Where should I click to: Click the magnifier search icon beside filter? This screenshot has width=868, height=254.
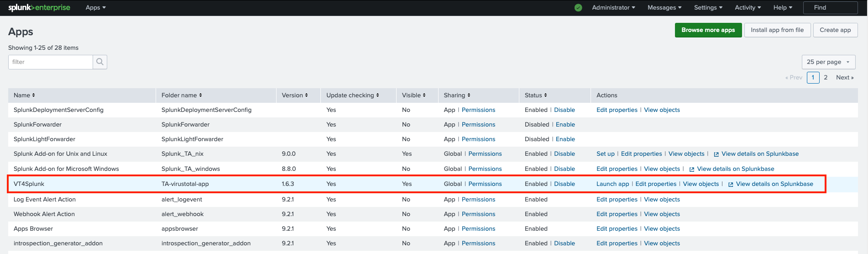pyautogui.click(x=100, y=62)
